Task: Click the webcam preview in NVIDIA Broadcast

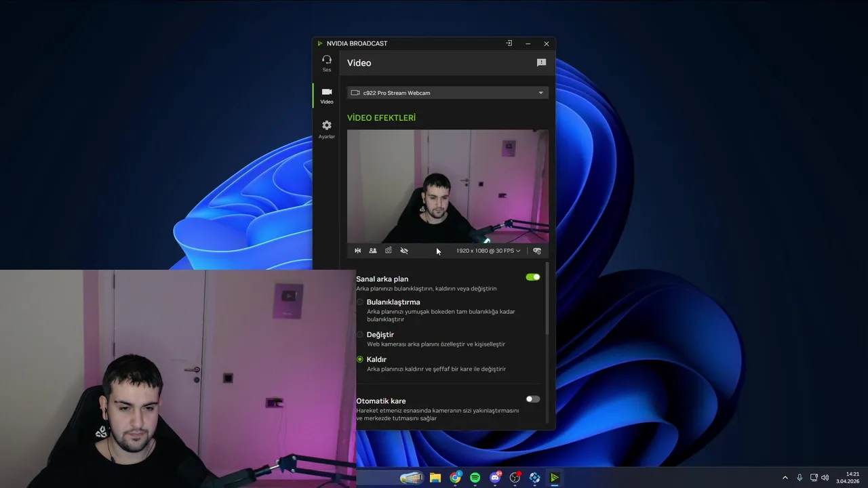Action: pos(448,186)
